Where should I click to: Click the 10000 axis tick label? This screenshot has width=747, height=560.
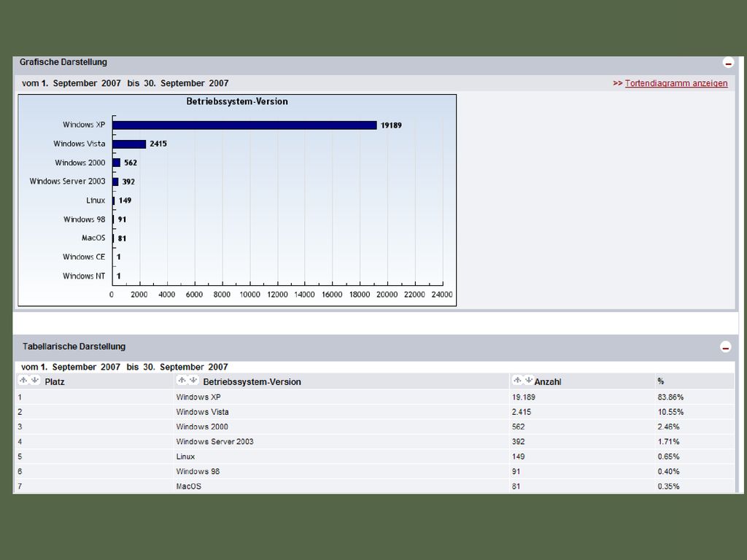click(249, 295)
